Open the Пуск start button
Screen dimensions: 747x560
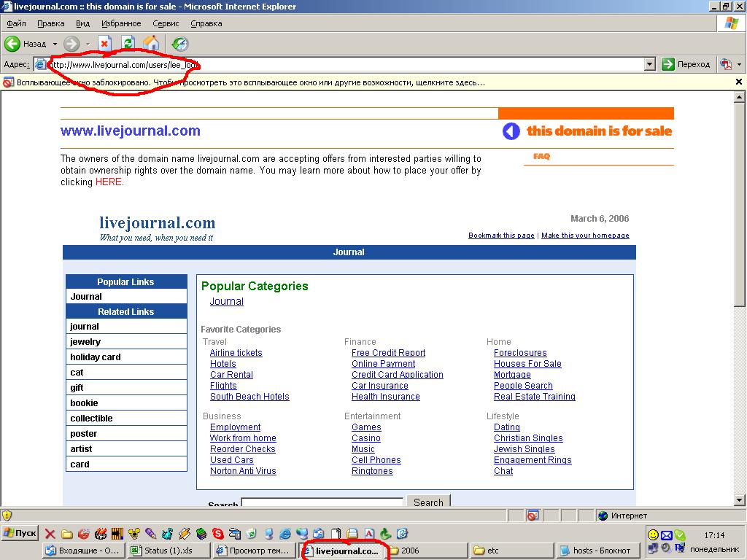[x=20, y=533]
